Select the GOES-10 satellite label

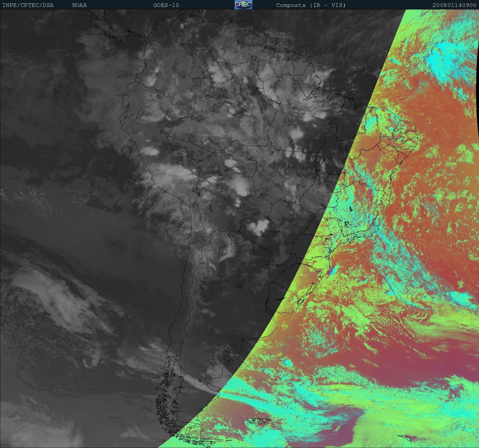tap(166, 5)
